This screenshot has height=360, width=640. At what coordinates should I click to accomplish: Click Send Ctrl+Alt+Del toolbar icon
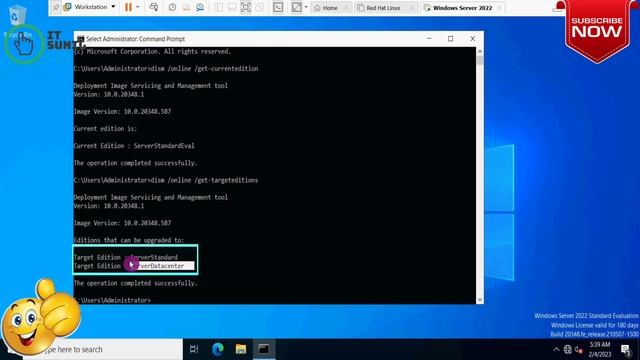click(x=154, y=7)
